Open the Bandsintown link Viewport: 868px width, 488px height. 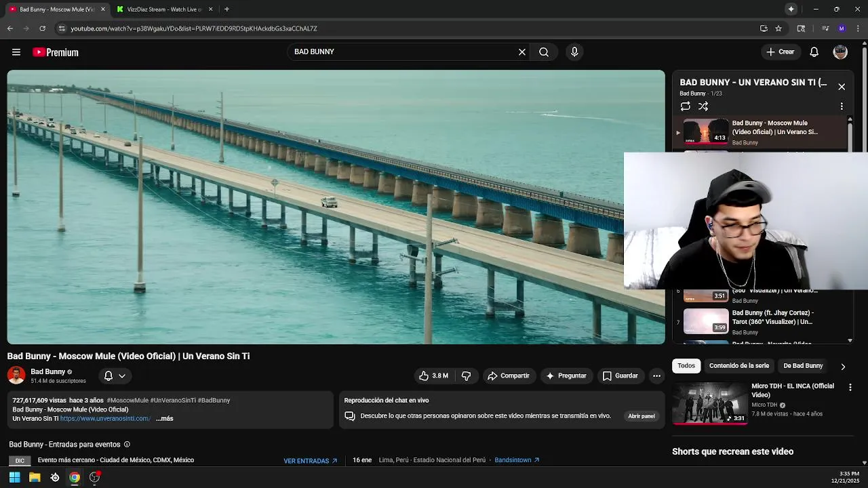517,460
